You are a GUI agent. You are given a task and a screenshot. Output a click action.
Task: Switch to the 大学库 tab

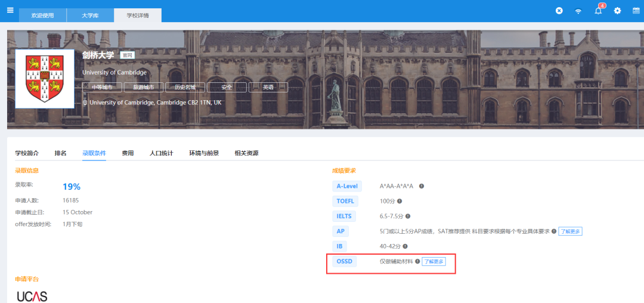(x=91, y=16)
